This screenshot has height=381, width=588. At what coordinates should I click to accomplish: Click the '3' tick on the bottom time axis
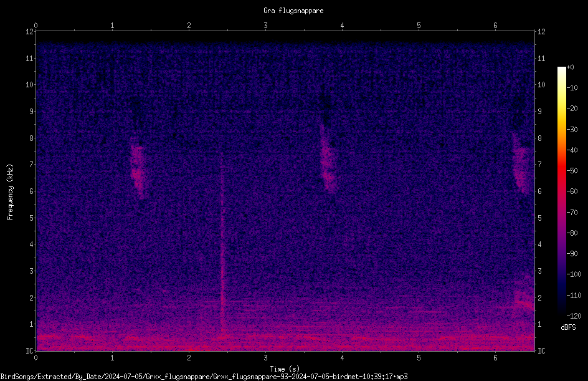[x=265, y=358]
